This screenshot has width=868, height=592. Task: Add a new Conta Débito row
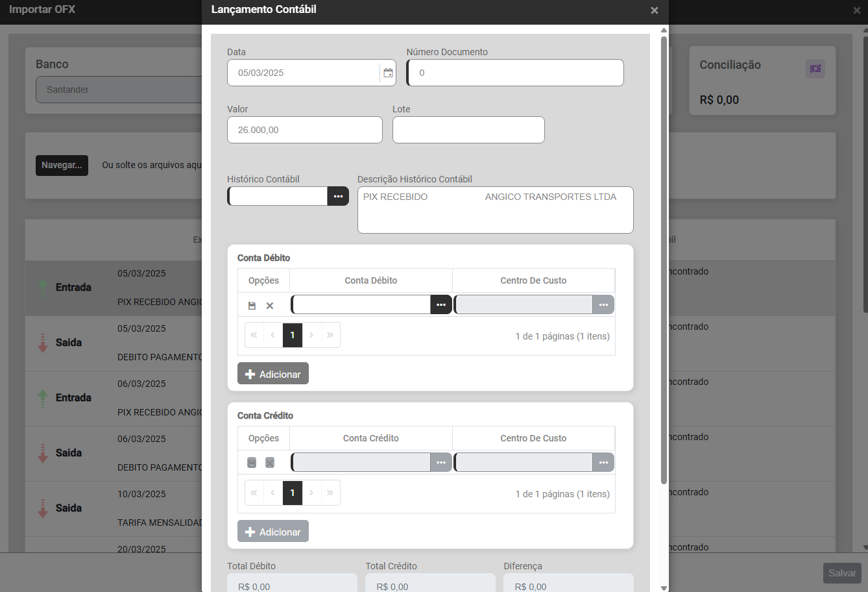point(273,374)
